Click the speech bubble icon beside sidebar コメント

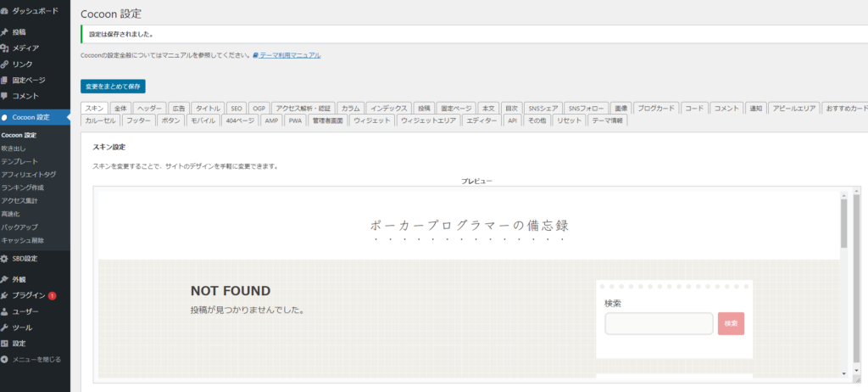[x=4, y=96]
